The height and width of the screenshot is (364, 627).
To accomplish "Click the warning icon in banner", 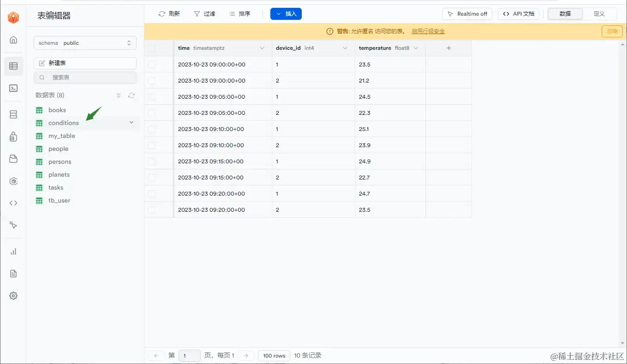I will coord(329,31).
